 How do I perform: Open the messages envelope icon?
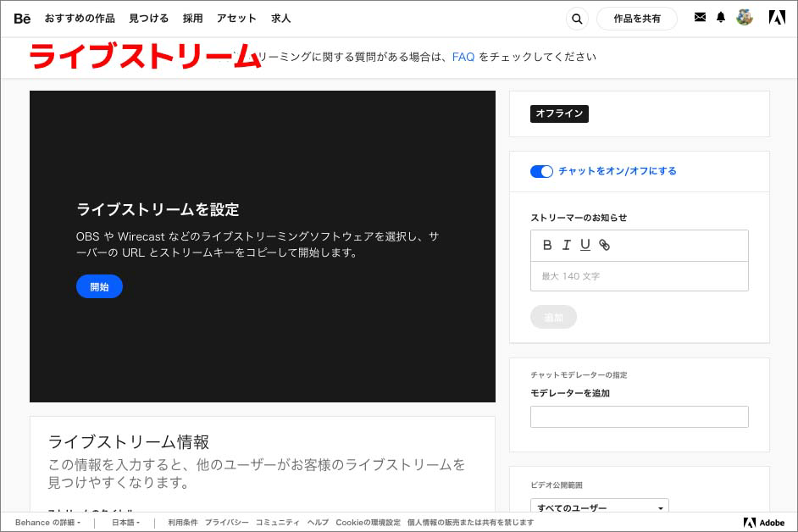coord(700,17)
